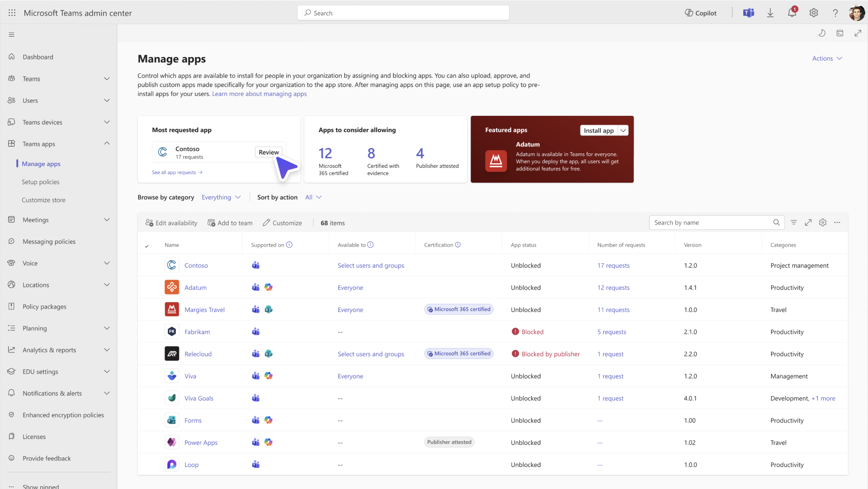Click the Power Apps app icon

tap(172, 442)
